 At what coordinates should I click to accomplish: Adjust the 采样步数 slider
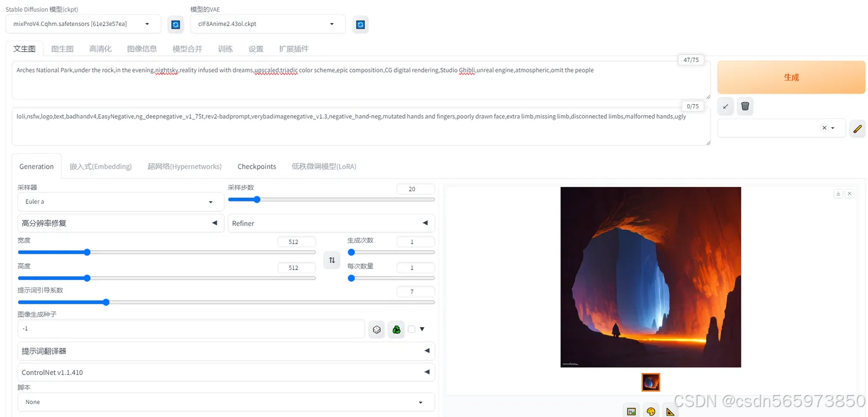(331, 200)
